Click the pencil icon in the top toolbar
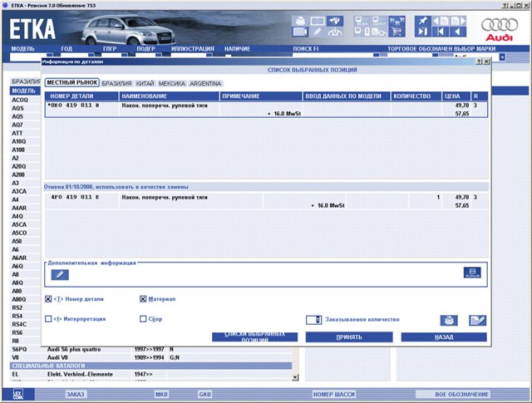The height and width of the screenshot is (403, 532). click(x=318, y=32)
